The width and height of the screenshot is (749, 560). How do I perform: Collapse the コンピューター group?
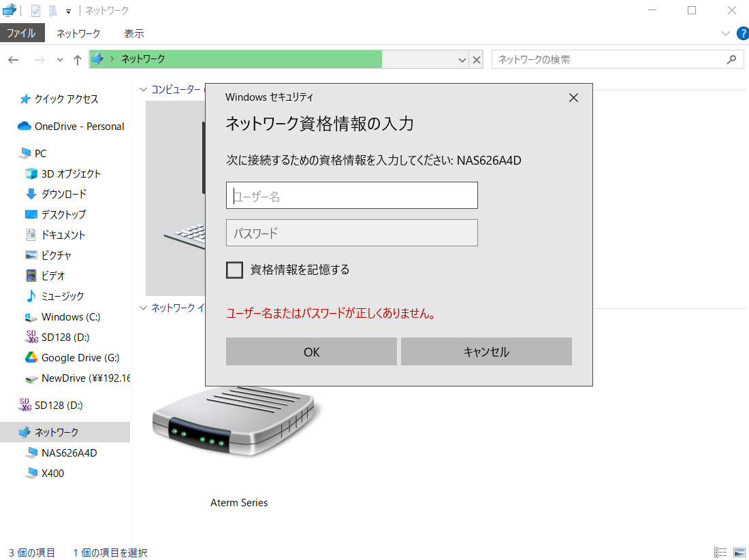[x=143, y=90]
